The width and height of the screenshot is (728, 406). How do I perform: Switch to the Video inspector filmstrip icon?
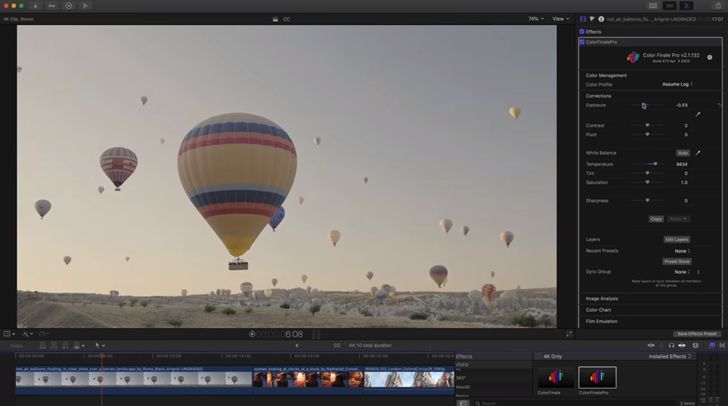tap(583, 19)
